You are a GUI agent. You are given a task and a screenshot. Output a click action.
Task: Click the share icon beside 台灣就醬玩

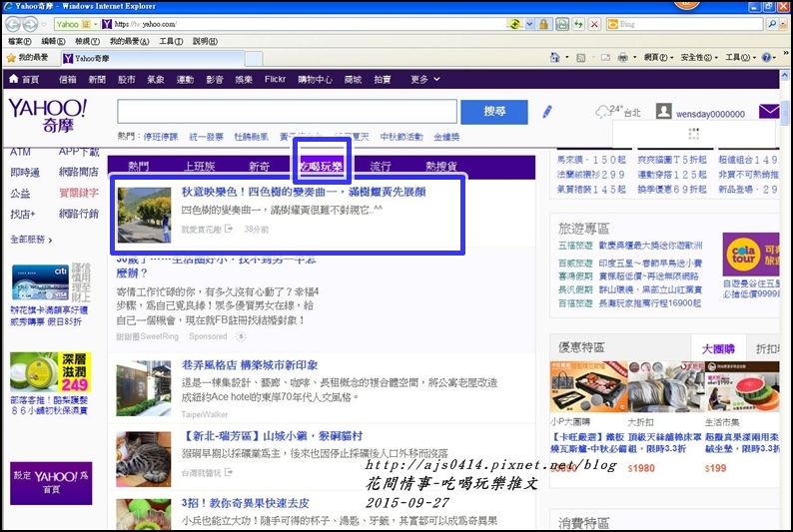229,472
